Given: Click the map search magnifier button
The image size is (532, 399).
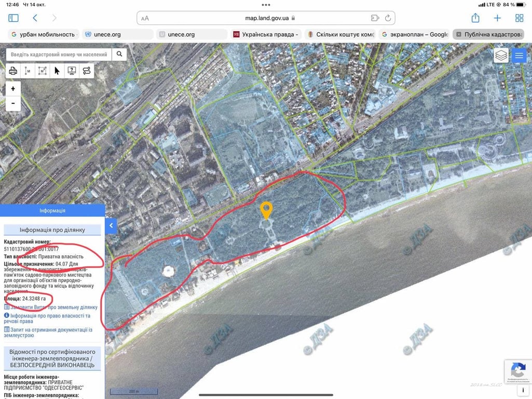Looking at the screenshot, I should tap(119, 54).
